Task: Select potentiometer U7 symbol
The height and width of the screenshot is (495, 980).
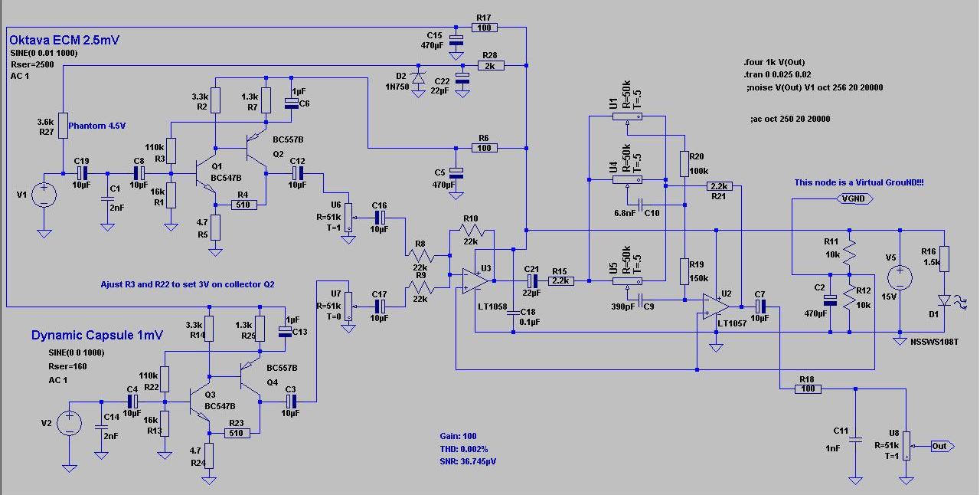Action: tap(348, 305)
